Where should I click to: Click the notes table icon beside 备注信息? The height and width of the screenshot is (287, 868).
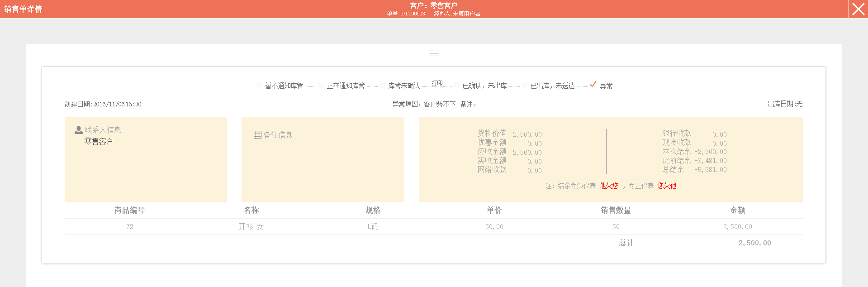[x=257, y=135]
